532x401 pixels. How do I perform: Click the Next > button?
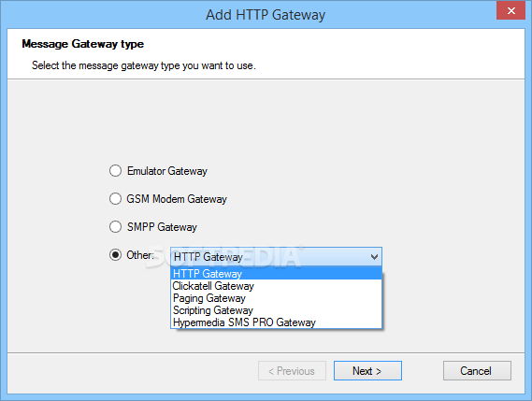[367, 371]
